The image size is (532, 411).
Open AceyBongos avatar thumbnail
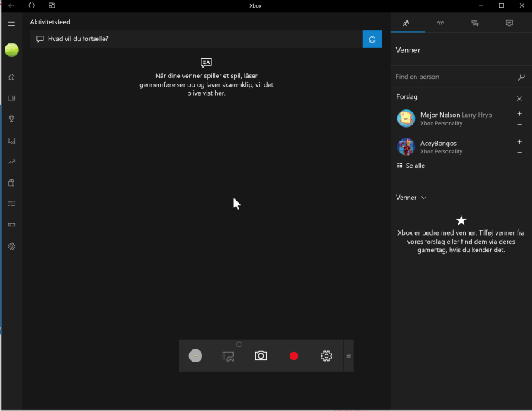[x=406, y=147]
